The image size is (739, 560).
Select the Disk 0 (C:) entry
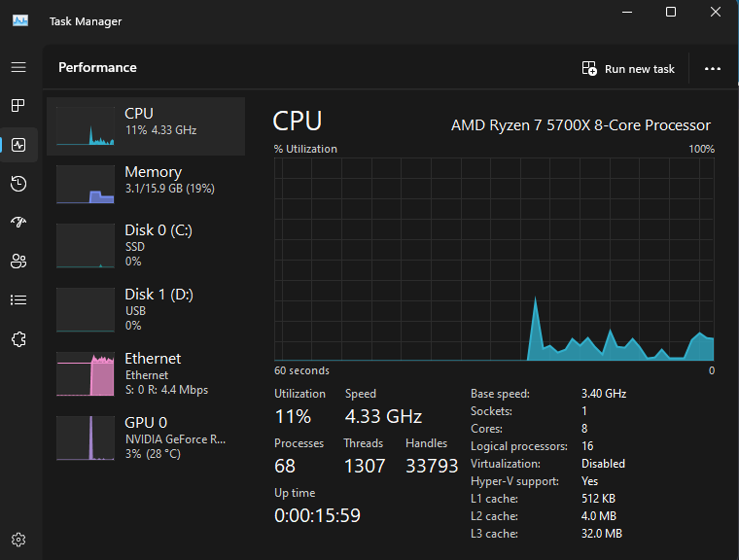[x=146, y=245]
